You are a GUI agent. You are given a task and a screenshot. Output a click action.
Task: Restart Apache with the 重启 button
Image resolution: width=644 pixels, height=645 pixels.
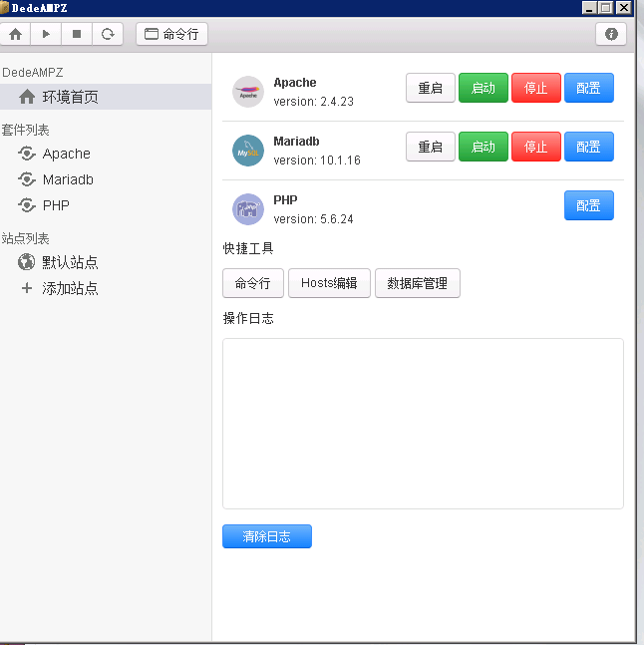(430, 88)
